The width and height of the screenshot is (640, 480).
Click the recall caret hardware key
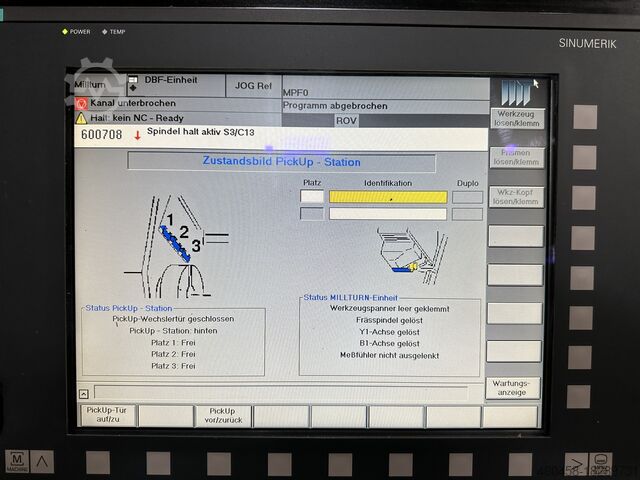[42, 462]
